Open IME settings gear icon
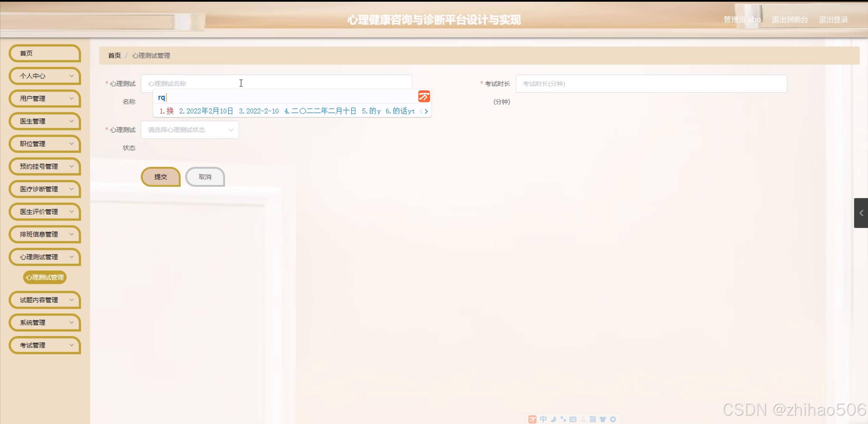 point(613,419)
